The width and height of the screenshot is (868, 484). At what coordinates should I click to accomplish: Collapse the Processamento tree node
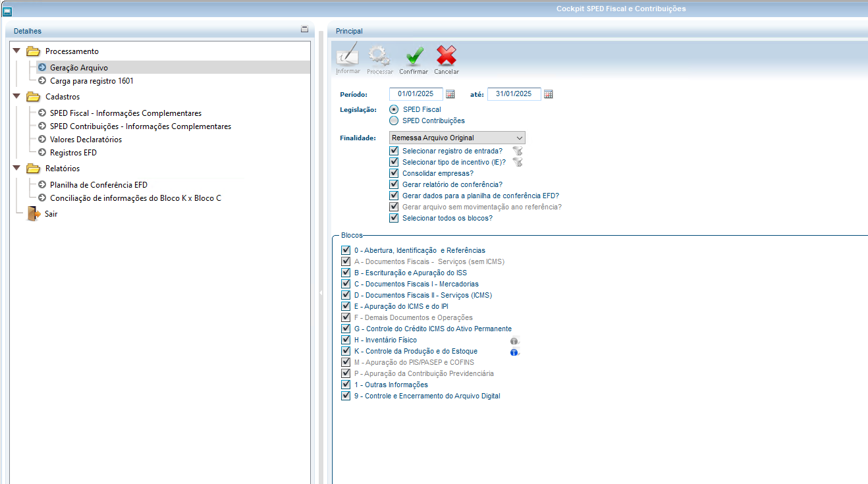pyautogui.click(x=16, y=51)
